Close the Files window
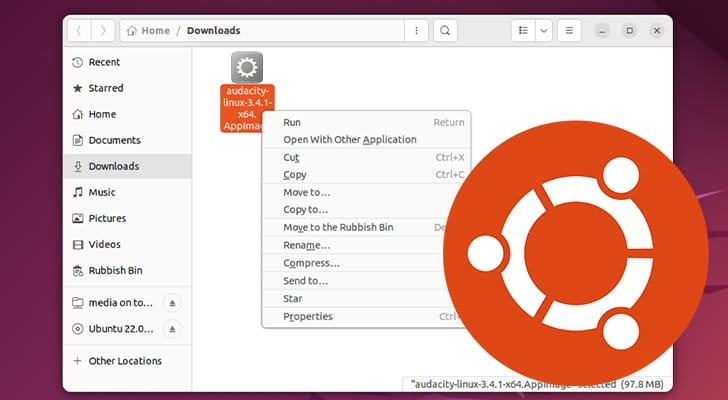This screenshot has height=400, width=728. [656, 31]
